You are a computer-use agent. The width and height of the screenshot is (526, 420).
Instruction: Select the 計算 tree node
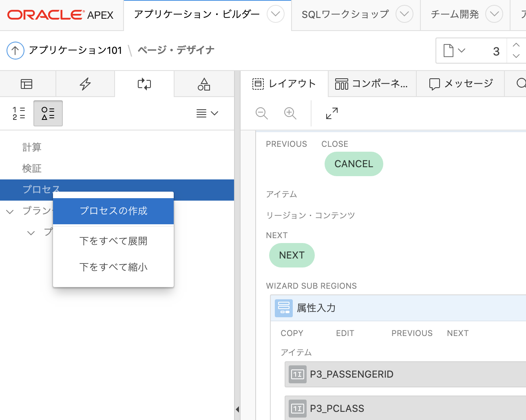click(x=32, y=147)
